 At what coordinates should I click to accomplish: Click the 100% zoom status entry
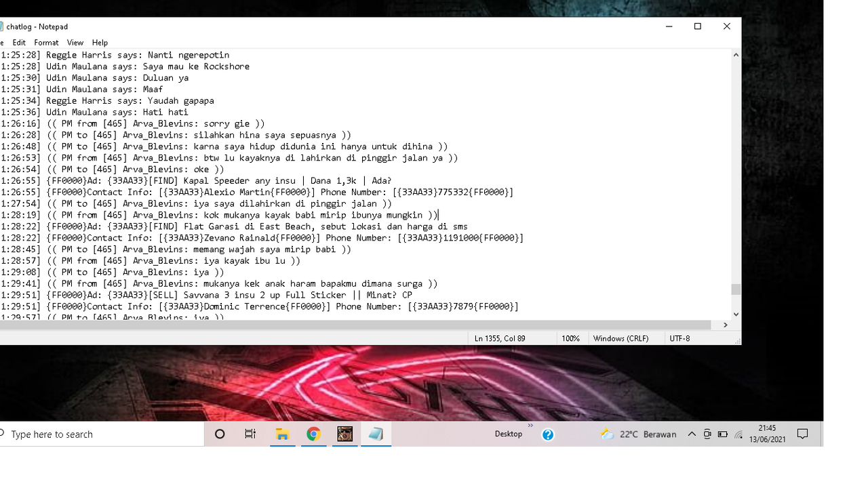coord(571,338)
